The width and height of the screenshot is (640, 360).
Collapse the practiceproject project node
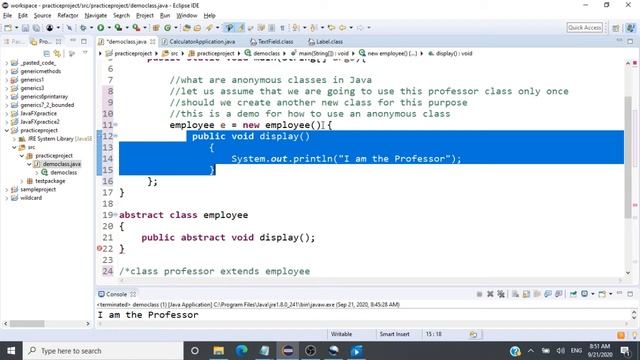[7, 130]
